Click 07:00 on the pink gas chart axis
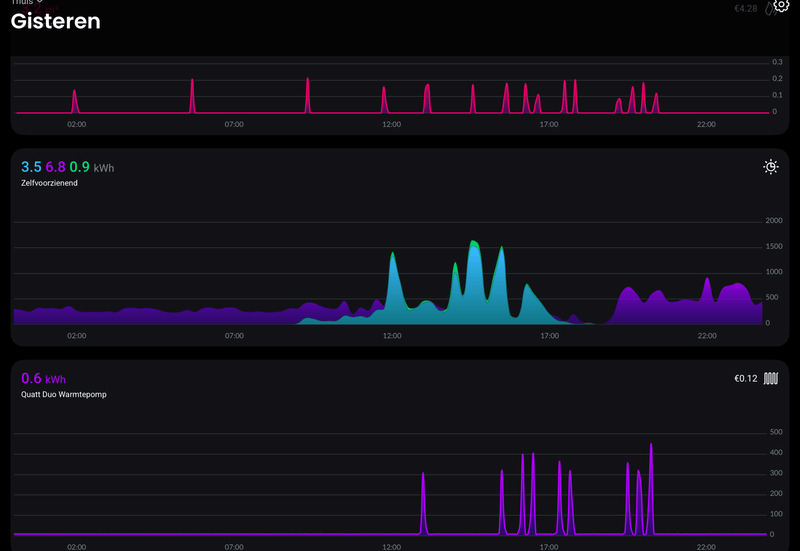The height and width of the screenshot is (551, 800). [x=234, y=124]
